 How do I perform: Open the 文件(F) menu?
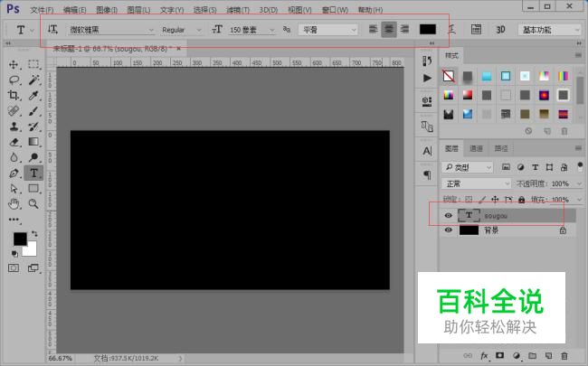tap(42, 10)
